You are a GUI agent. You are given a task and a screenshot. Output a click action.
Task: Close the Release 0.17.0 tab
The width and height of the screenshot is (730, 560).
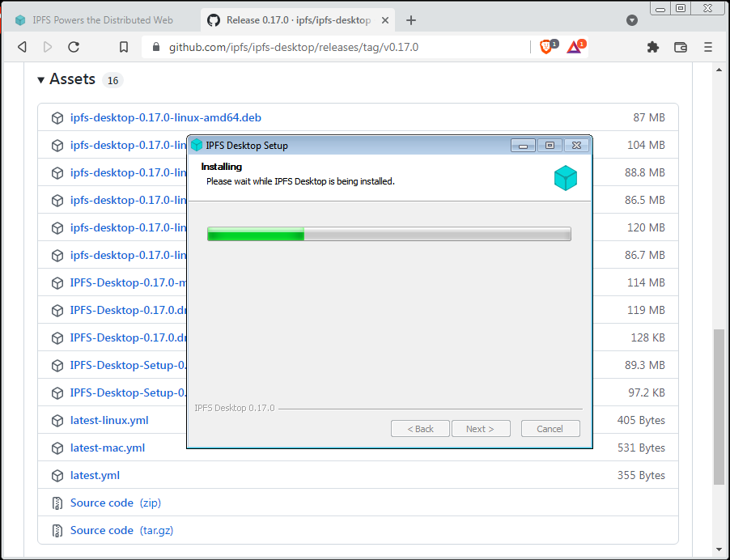(385, 20)
